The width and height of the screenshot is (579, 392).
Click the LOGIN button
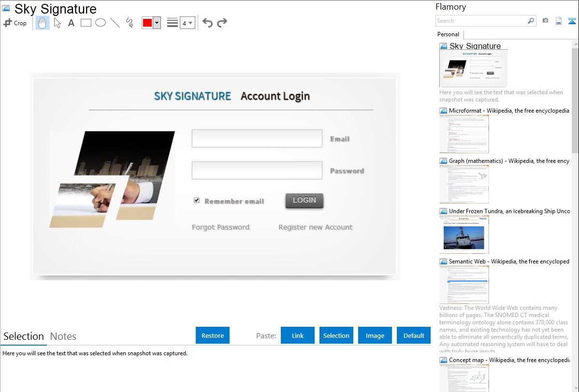(304, 200)
